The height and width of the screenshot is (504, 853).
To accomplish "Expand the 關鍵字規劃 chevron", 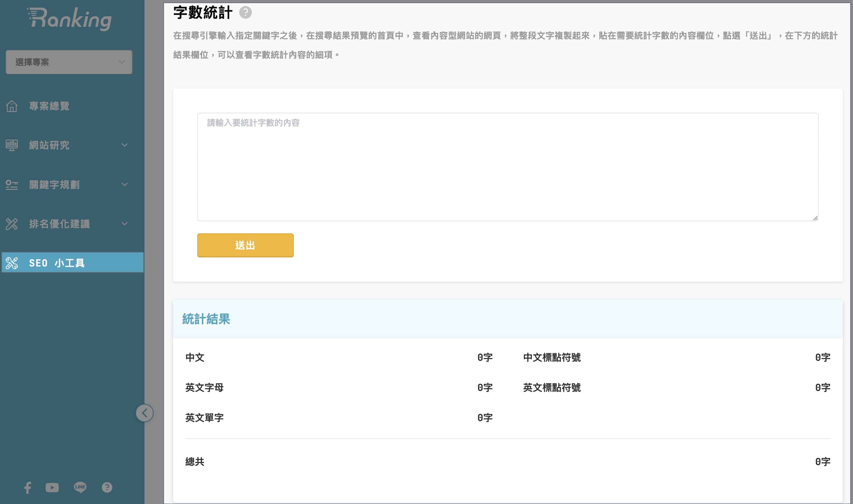I will [124, 184].
